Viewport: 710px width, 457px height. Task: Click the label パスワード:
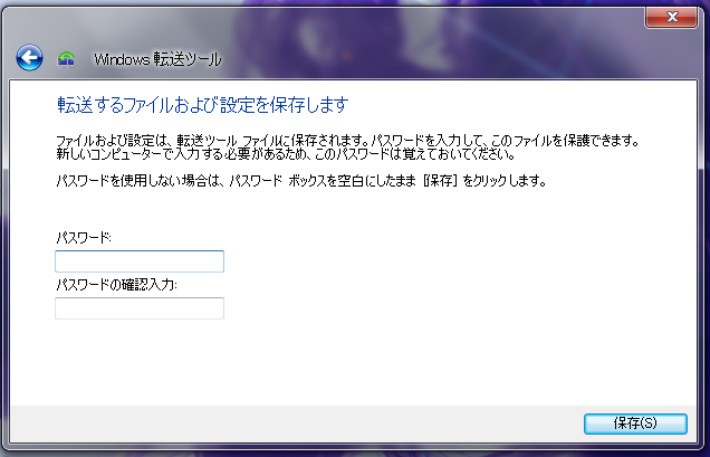84,238
